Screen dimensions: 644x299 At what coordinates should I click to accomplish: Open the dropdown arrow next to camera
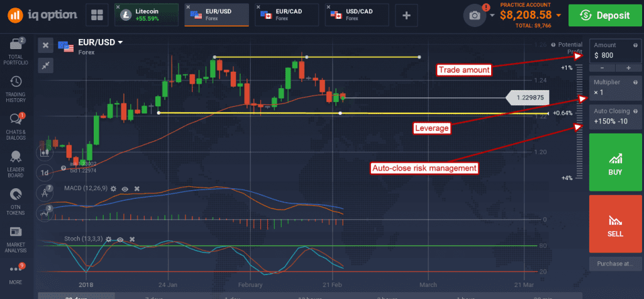pyautogui.click(x=492, y=16)
